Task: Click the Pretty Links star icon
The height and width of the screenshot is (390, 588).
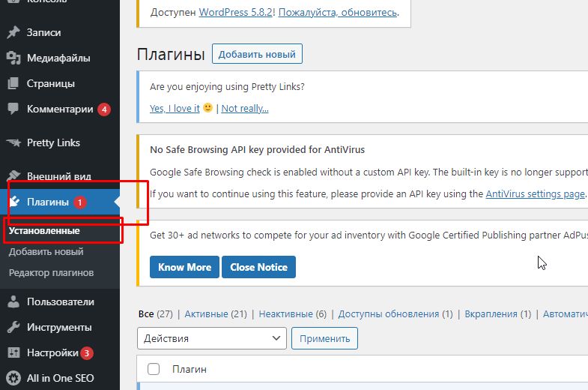Action: tap(14, 142)
